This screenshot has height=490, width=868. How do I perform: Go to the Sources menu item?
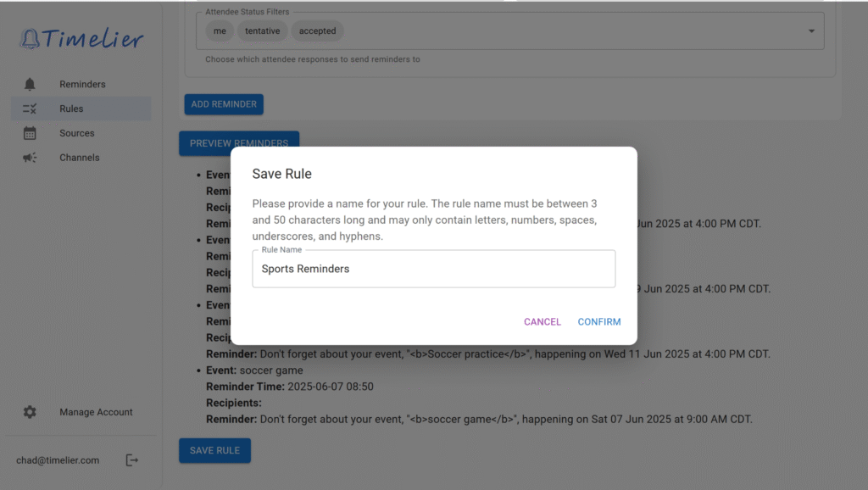tap(76, 133)
